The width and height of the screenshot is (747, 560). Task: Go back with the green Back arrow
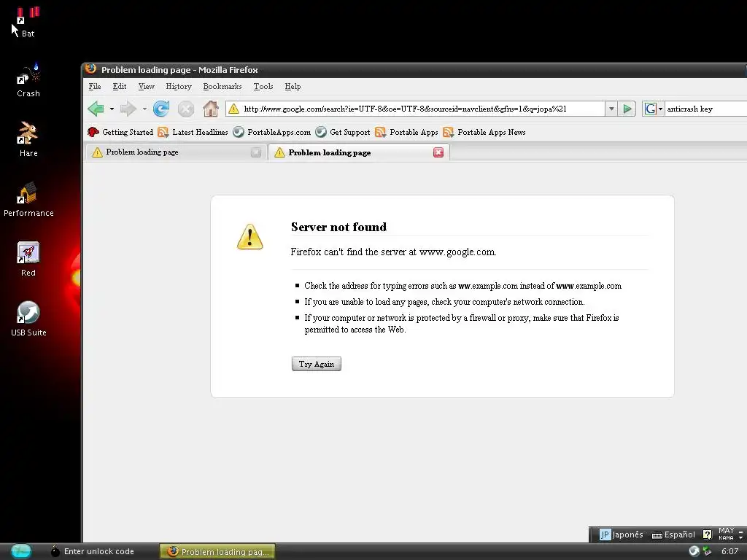[96, 109]
